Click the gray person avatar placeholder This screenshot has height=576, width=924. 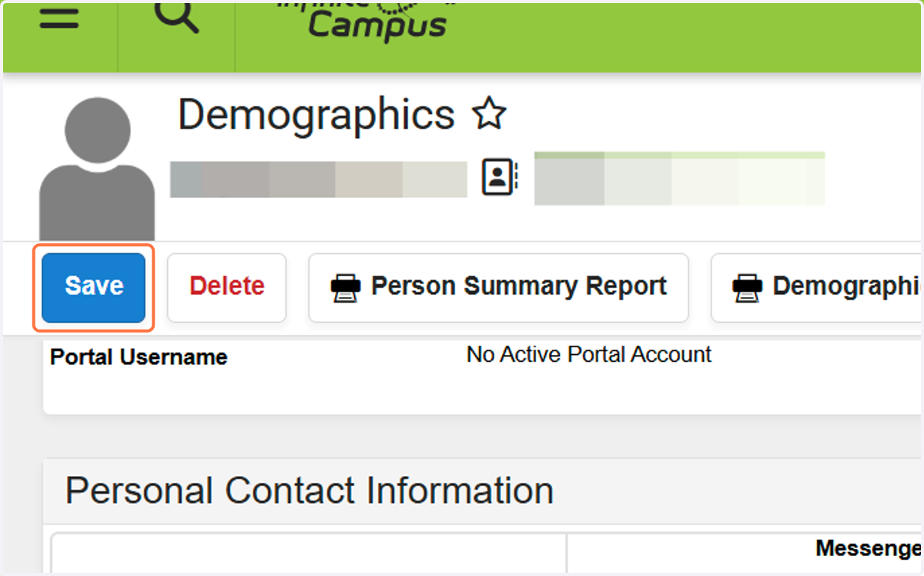(97, 169)
